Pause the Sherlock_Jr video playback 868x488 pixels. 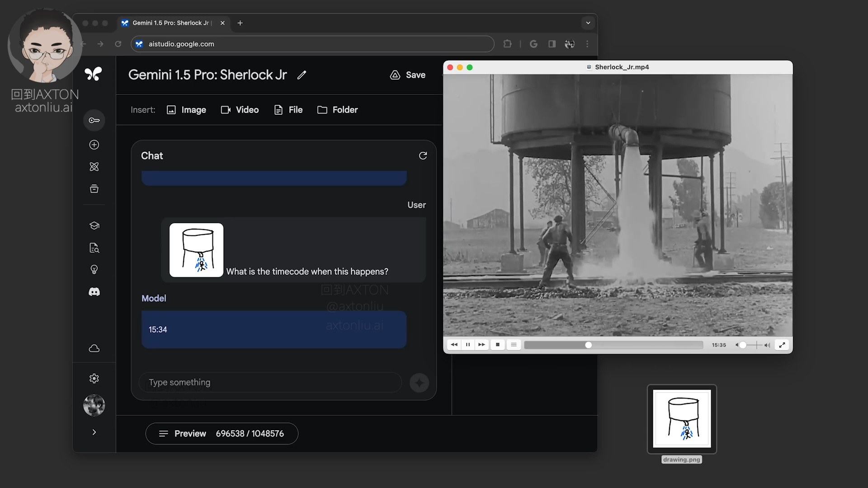pyautogui.click(x=468, y=345)
